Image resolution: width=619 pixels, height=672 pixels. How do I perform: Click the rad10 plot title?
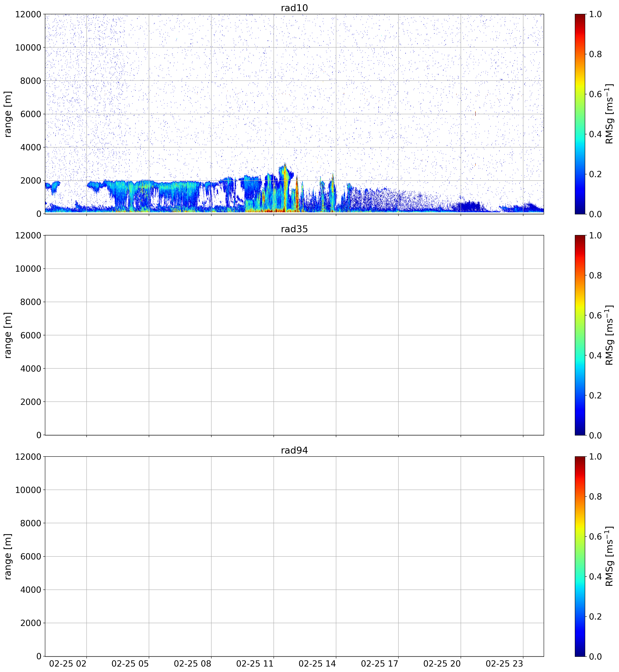point(294,8)
